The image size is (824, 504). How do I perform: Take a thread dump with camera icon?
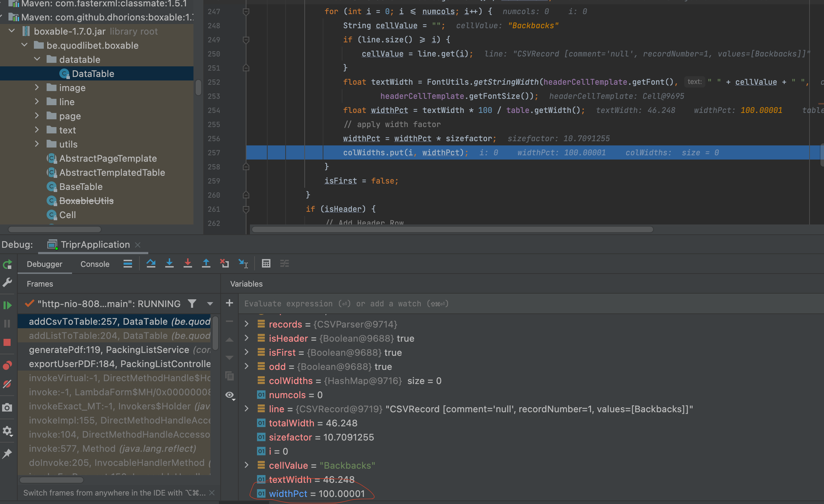tap(7, 408)
